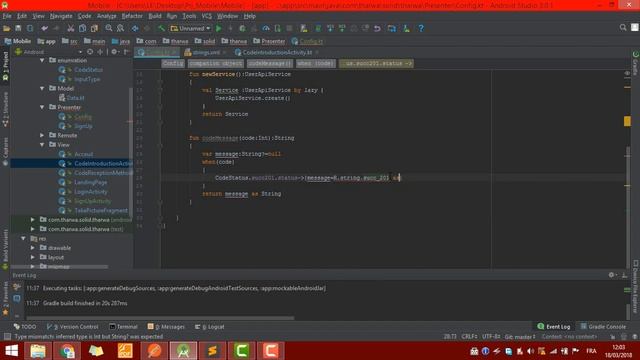This screenshot has height=360, width=640.
Task: Select LoginActivity in project tree
Action: 91,191
